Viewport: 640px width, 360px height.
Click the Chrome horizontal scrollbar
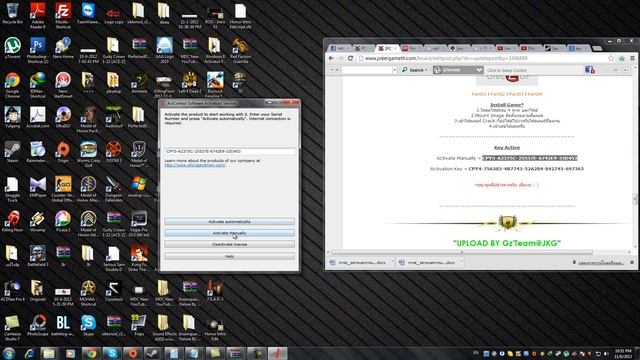pos(461,252)
